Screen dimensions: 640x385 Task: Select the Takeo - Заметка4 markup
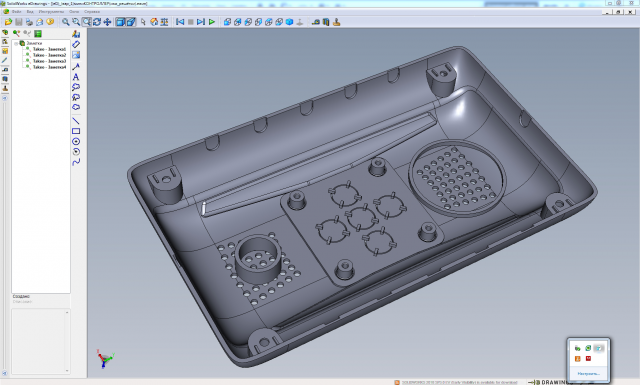coord(49,67)
